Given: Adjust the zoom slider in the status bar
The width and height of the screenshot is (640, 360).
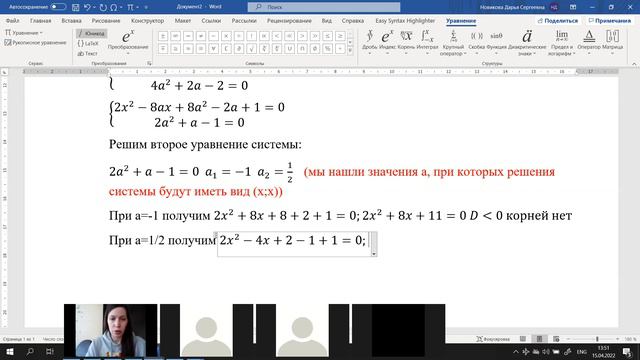Looking at the screenshot, I should click(596, 339).
